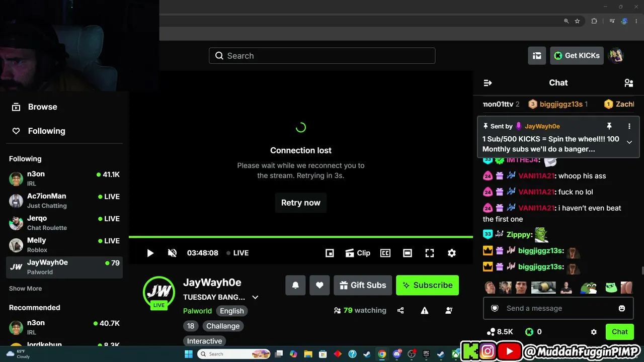
Task: Select JayWayh0e channel in sidebar
Action: 64,267
